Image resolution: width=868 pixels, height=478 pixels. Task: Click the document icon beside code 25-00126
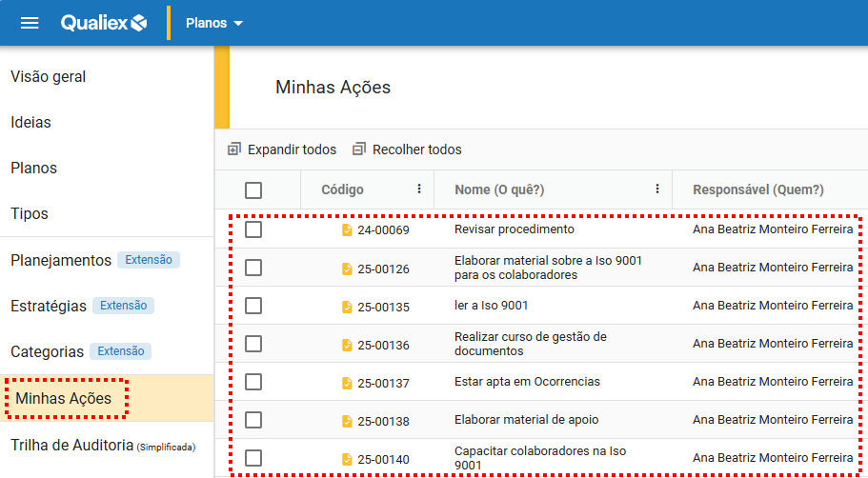point(347,269)
